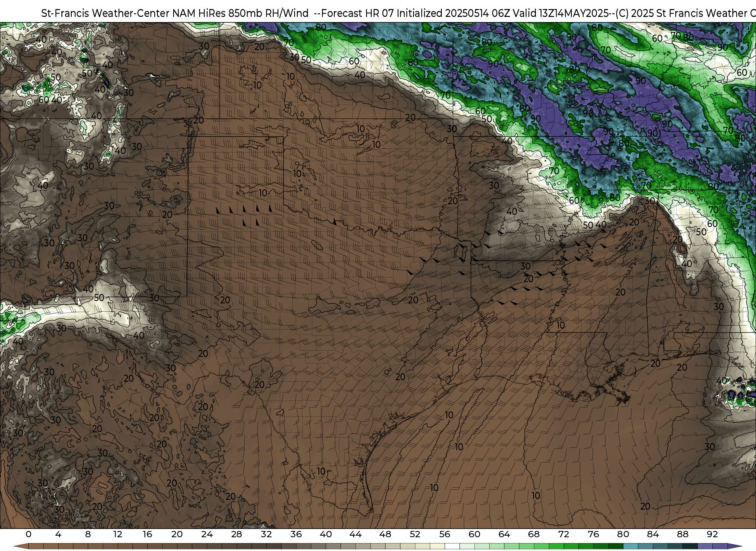
Task: Click the colorbar tick label '48'
Action: tap(385, 534)
